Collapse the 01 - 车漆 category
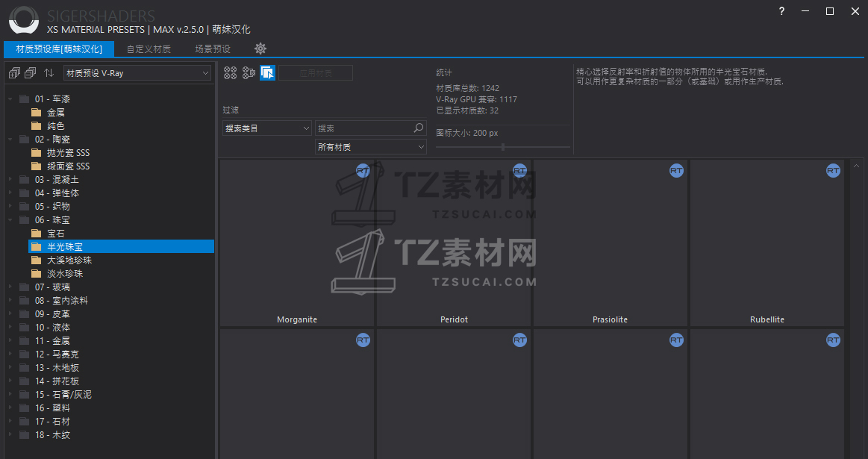 click(10, 99)
